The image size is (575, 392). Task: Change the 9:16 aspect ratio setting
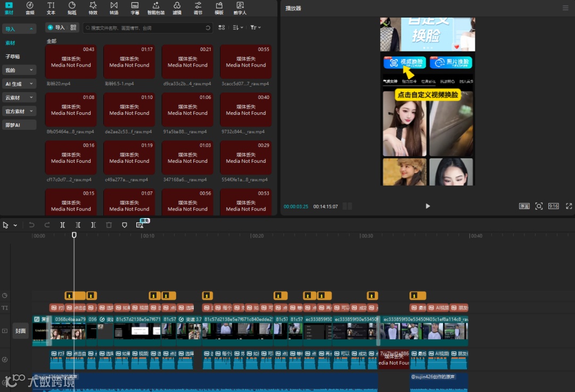tap(553, 206)
